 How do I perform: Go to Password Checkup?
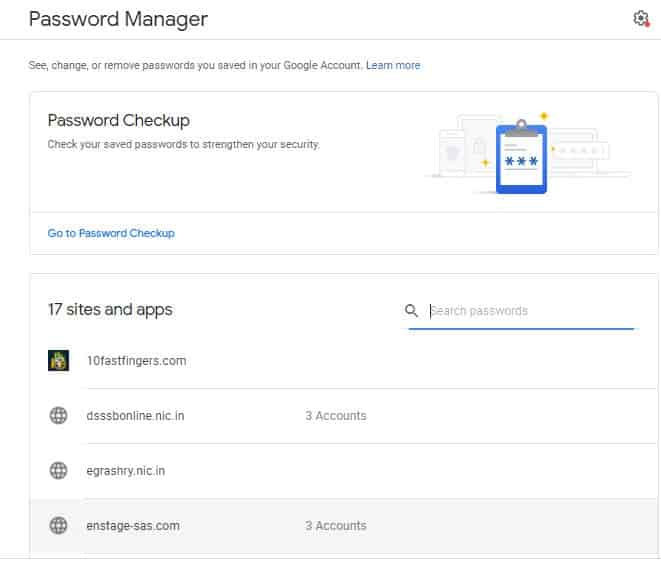[x=111, y=233]
